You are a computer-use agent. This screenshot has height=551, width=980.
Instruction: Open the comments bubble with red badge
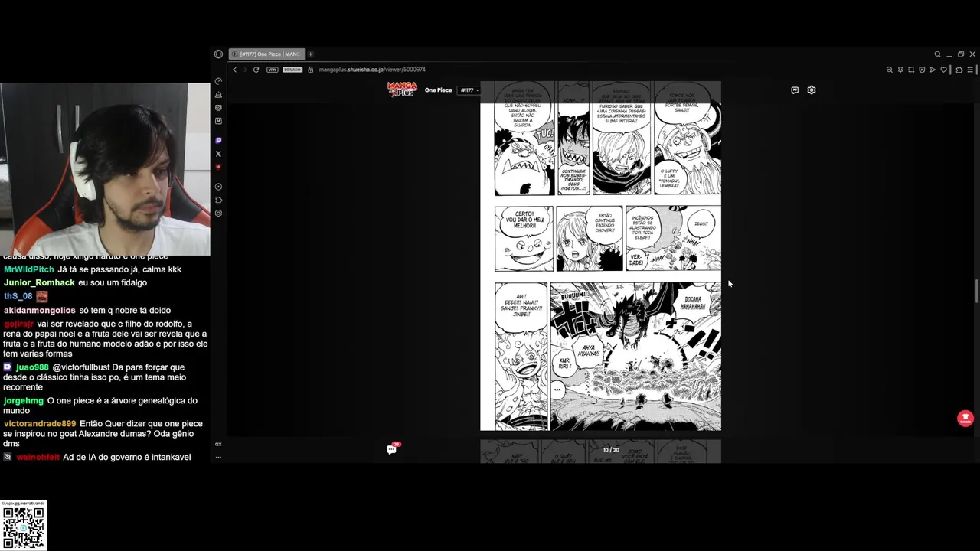coord(392,449)
